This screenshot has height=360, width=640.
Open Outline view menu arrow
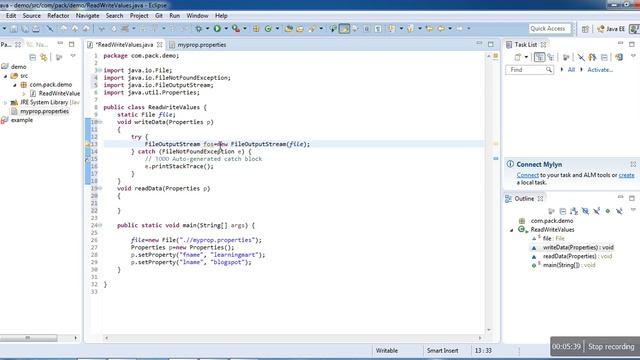point(633,210)
